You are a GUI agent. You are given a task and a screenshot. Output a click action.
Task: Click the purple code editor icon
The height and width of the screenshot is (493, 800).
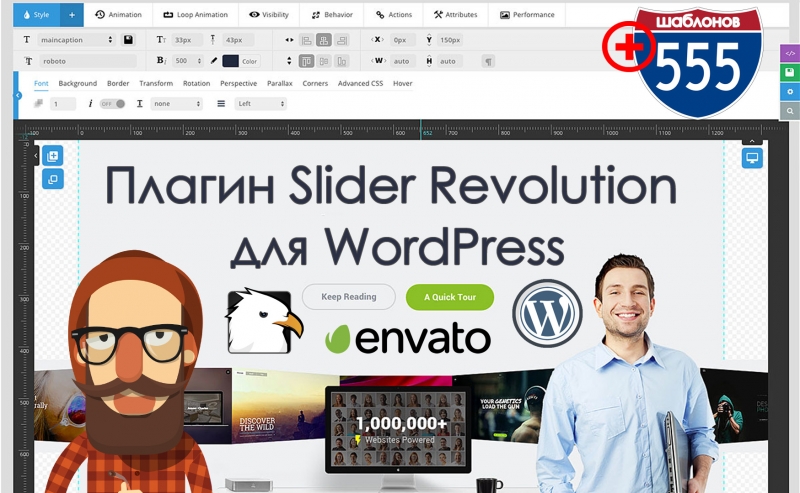pos(790,53)
